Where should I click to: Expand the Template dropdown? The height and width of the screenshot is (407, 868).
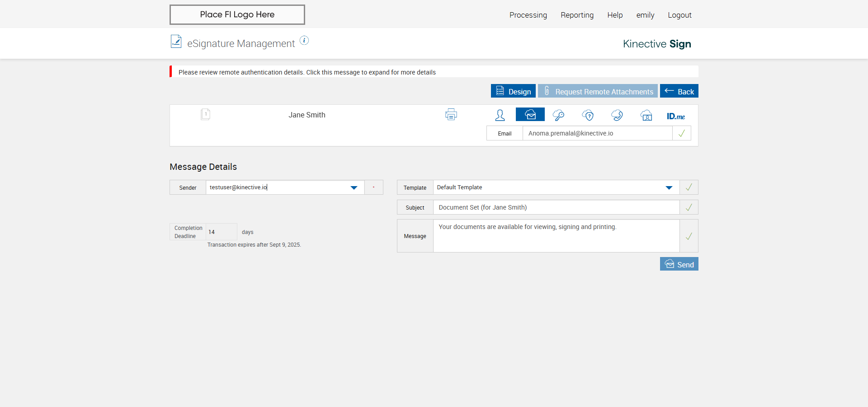[x=669, y=187]
